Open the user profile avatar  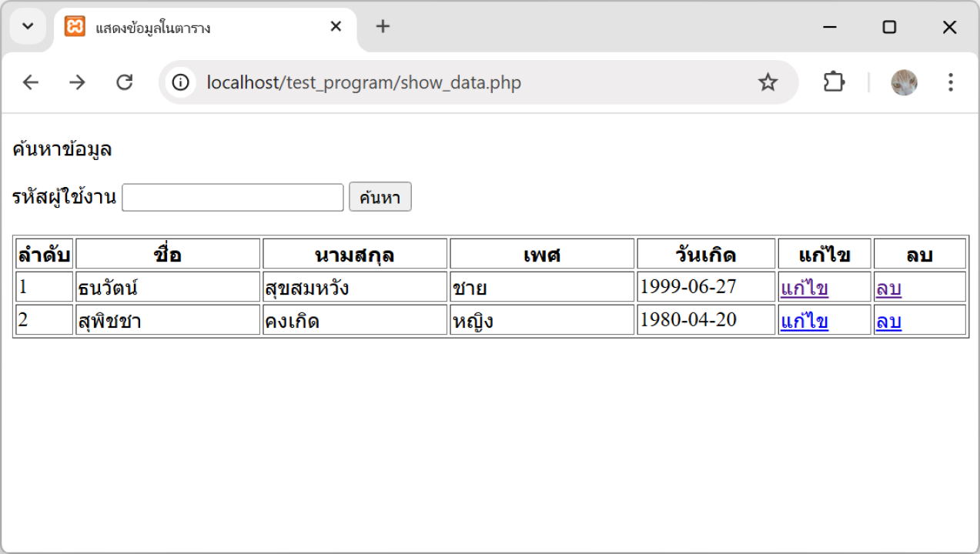click(x=904, y=82)
